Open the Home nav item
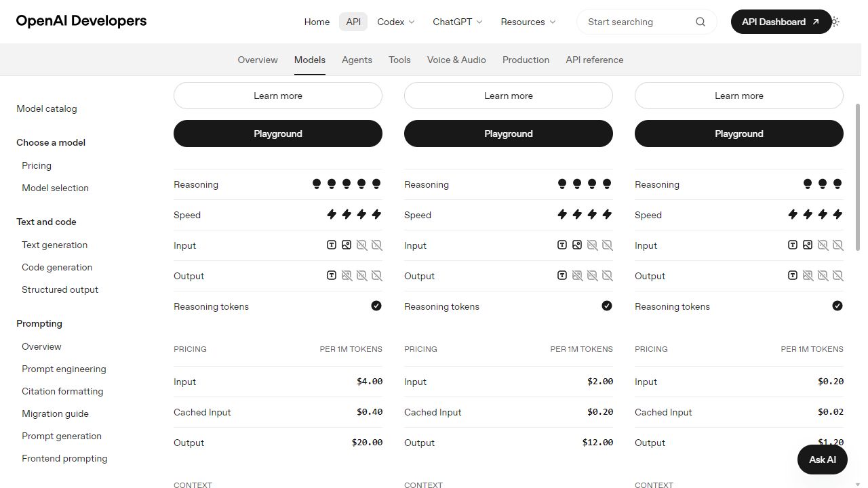This screenshot has width=868, height=488. tap(317, 22)
